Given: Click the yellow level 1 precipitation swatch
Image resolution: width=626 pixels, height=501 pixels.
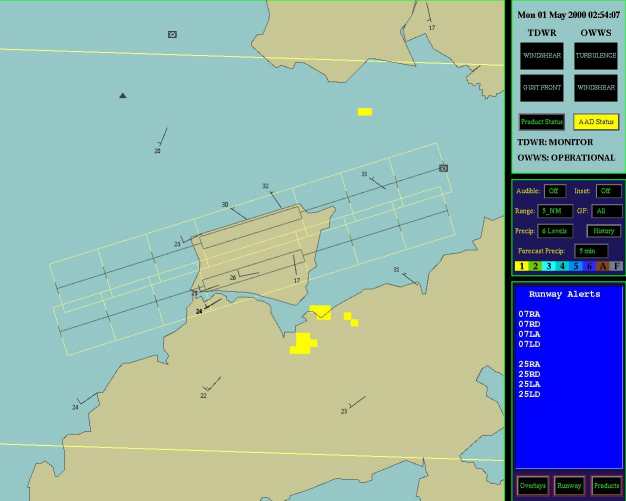Looking at the screenshot, I should (x=521, y=266).
